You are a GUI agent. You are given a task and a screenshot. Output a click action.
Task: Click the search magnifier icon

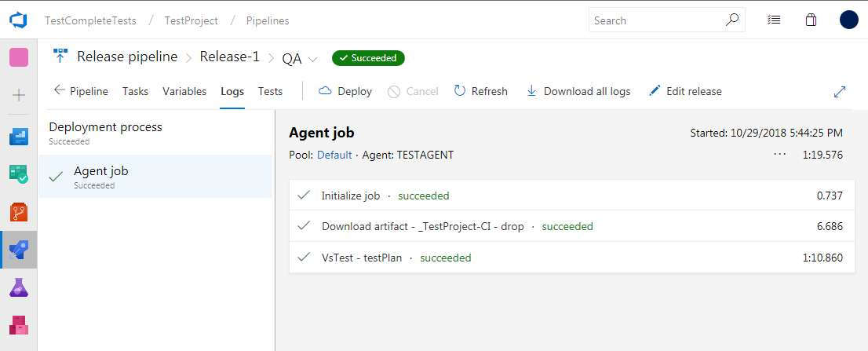[731, 20]
